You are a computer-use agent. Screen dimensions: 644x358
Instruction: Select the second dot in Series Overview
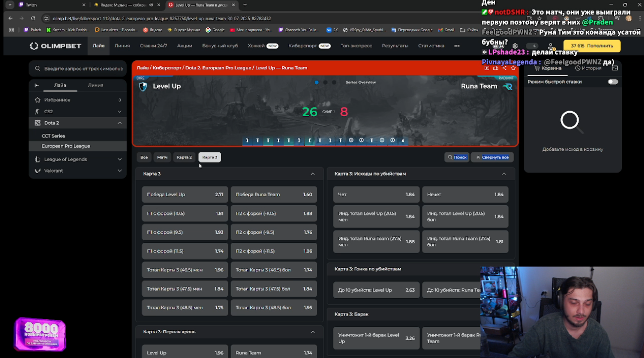pyautogui.click(x=325, y=82)
